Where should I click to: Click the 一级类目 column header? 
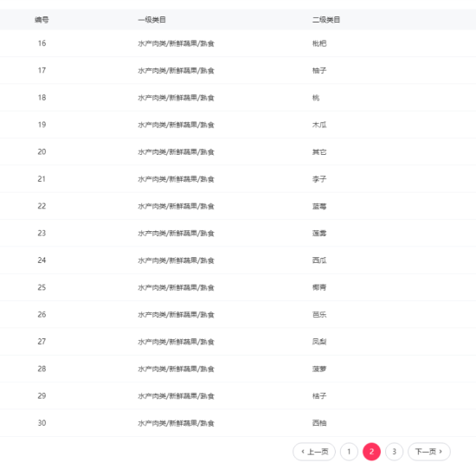coord(151,20)
